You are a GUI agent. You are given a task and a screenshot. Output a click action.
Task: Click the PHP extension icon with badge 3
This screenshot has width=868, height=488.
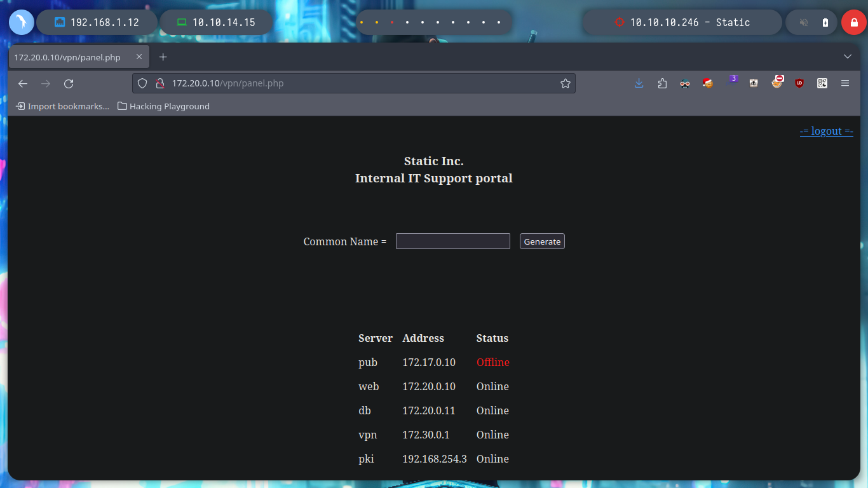731,82
